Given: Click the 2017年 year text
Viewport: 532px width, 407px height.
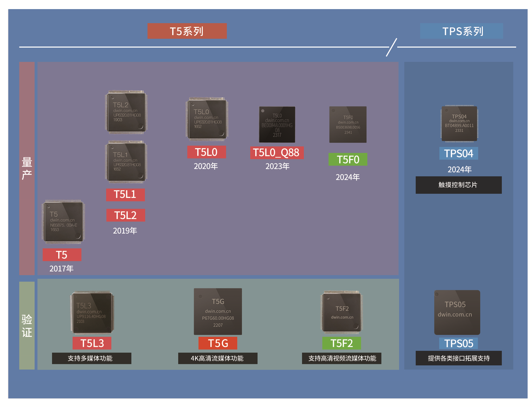Looking at the screenshot, I should tap(62, 269).
